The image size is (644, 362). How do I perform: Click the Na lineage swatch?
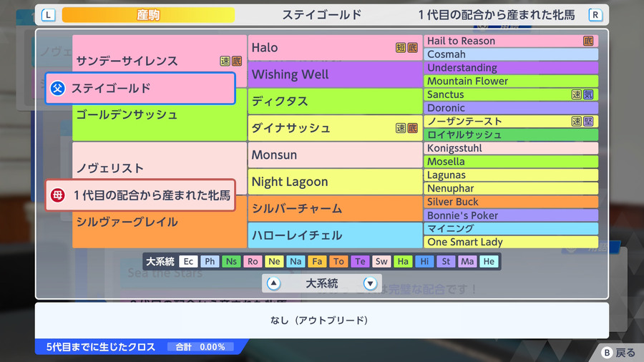(x=296, y=261)
